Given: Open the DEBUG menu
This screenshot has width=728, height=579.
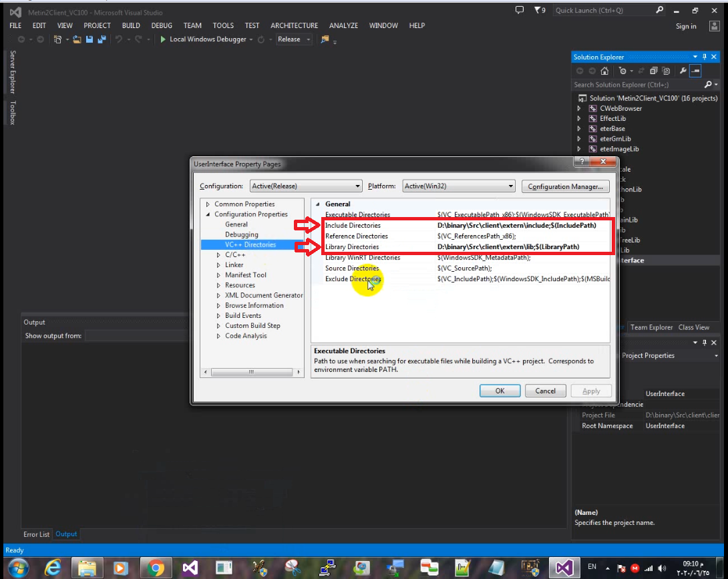Looking at the screenshot, I should pos(162,25).
